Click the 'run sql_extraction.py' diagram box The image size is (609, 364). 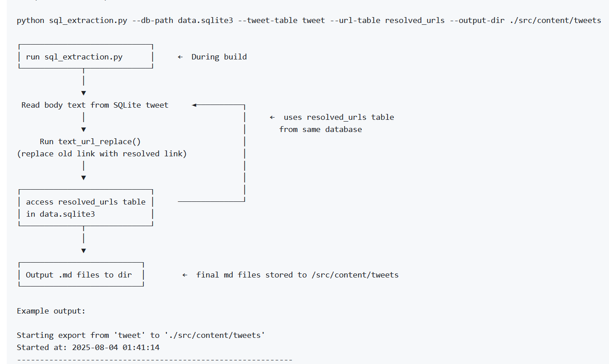click(x=85, y=57)
